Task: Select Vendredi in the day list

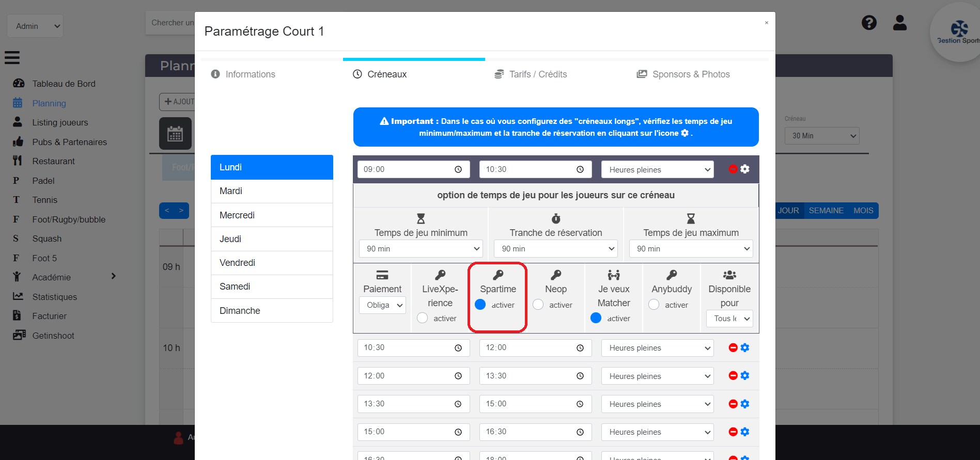Action: tap(272, 263)
